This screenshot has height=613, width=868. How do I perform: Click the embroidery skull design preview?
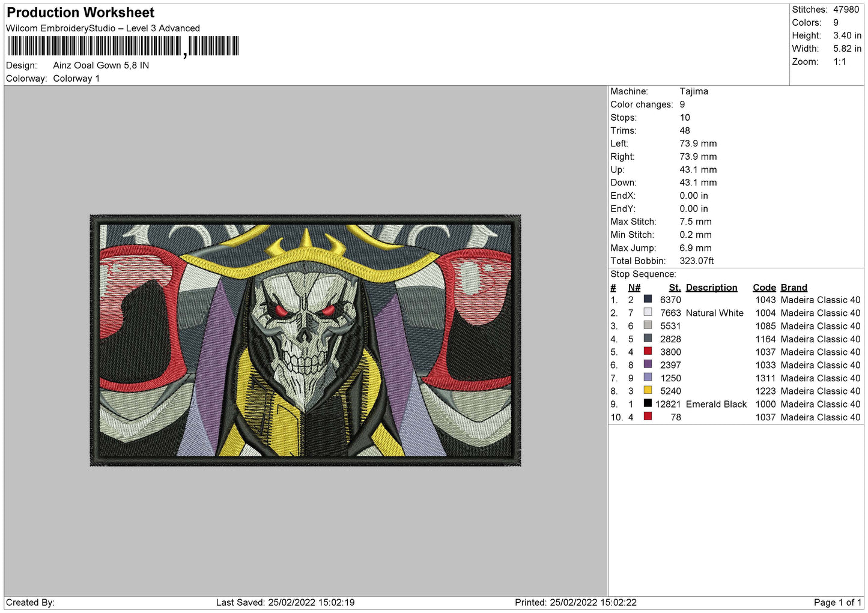tap(305, 340)
